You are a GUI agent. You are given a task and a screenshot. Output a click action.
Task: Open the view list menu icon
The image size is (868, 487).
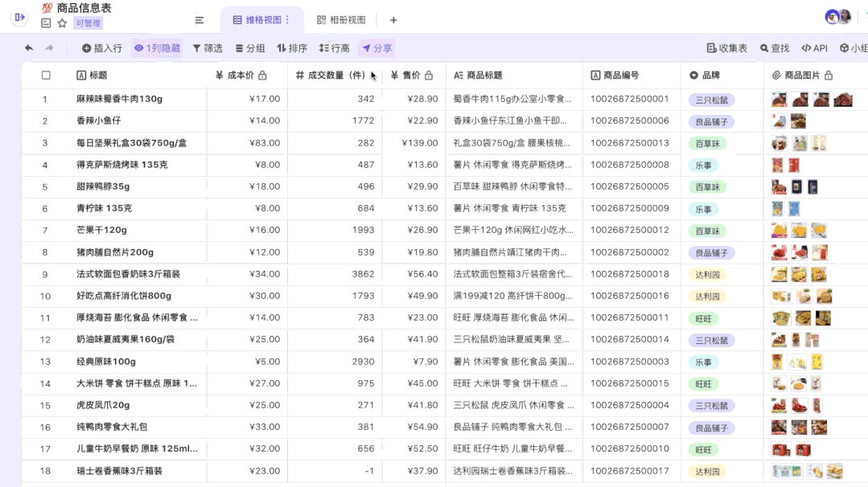coord(200,20)
